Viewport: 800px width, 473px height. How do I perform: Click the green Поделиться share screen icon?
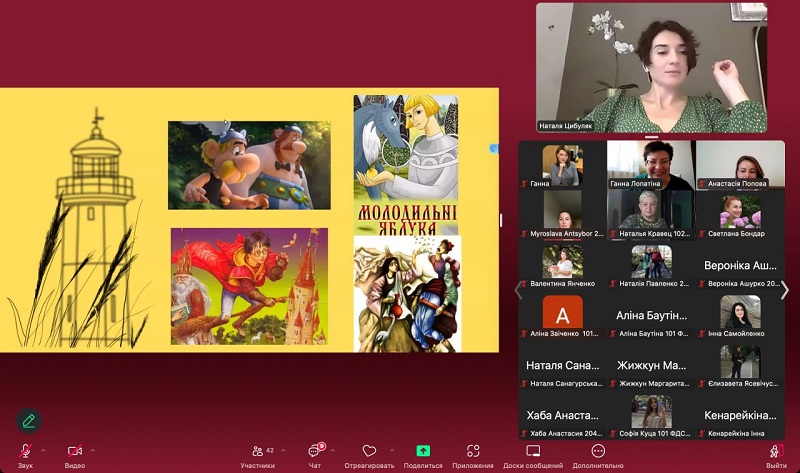point(423,452)
